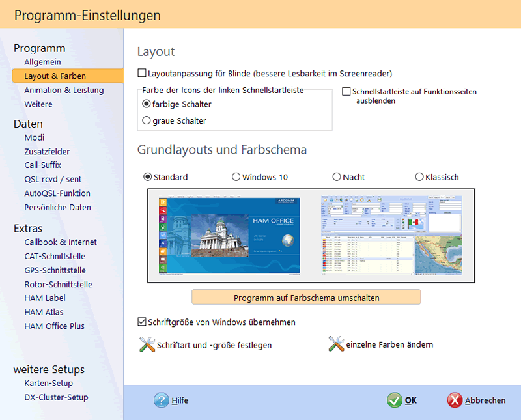Click the blue question mark Hilfe icon
The height and width of the screenshot is (420, 521).
coord(162,400)
